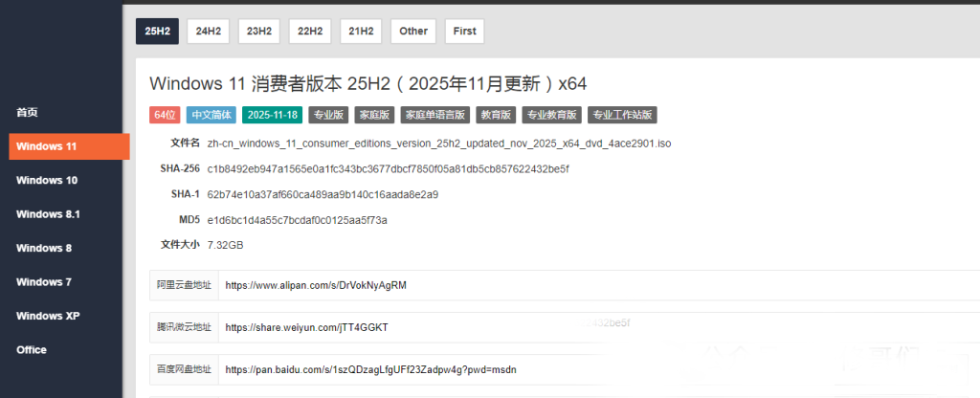Click the 7.32GB file size value

[x=226, y=246]
